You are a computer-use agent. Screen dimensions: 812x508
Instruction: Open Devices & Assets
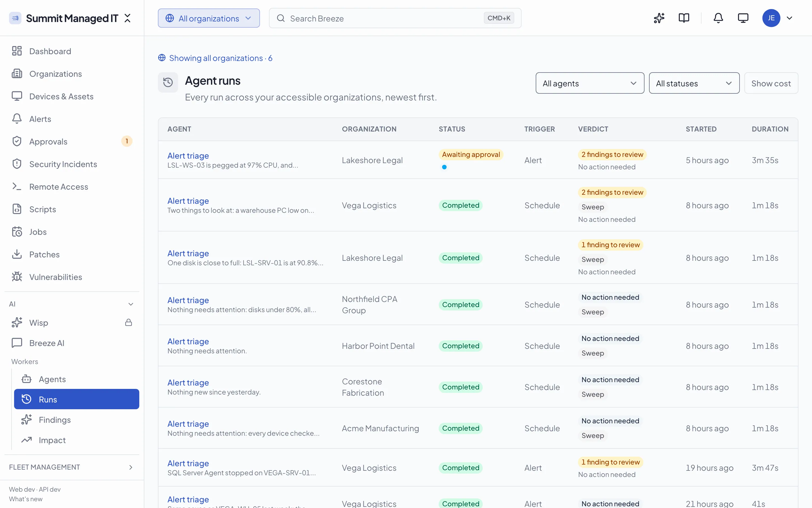click(x=72, y=96)
